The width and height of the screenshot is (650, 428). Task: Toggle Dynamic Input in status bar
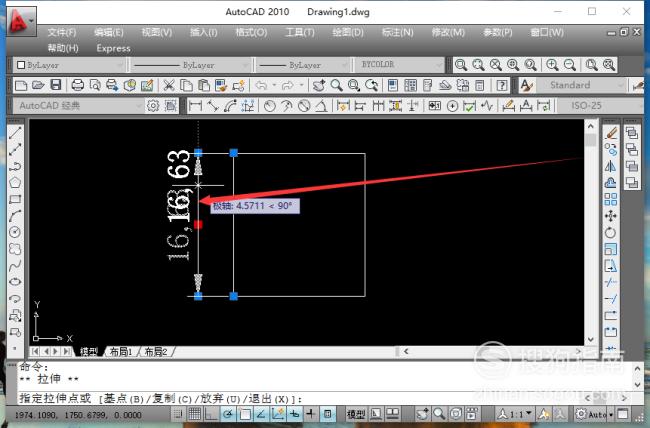click(x=294, y=414)
